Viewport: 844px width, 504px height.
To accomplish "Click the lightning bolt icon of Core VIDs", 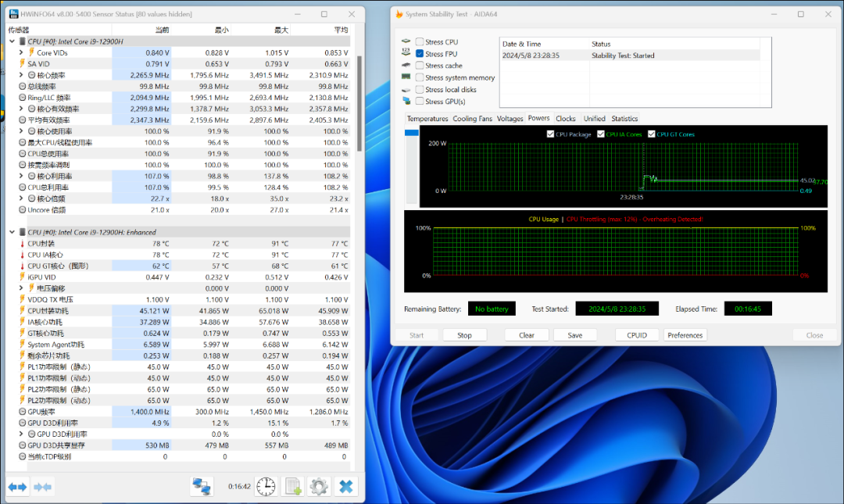I will click(x=31, y=52).
